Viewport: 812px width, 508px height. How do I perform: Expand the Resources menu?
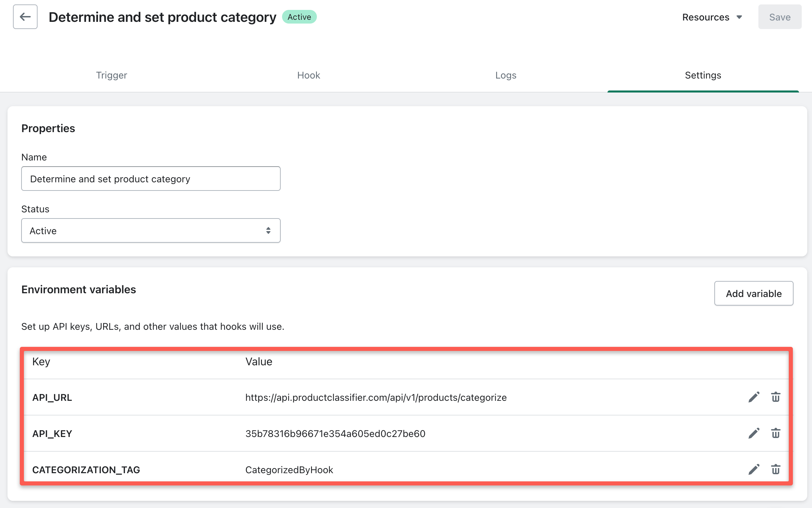coord(712,17)
